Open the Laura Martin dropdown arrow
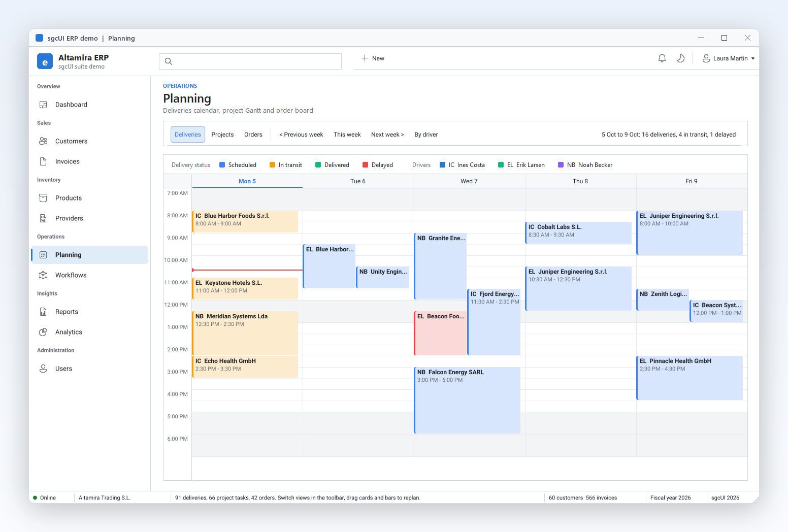 [x=753, y=58]
